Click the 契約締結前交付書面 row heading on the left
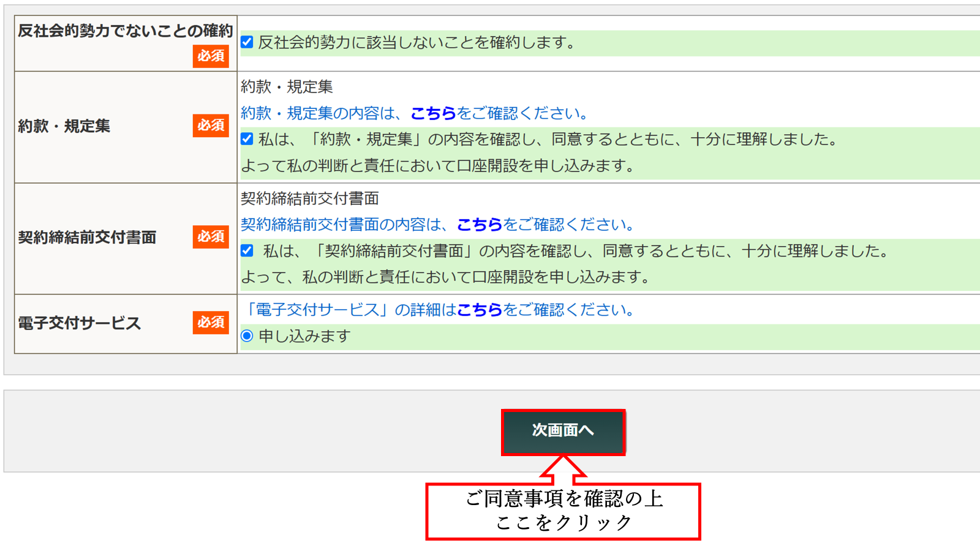Screen dimensions: 980x551 (x=87, y=238)
